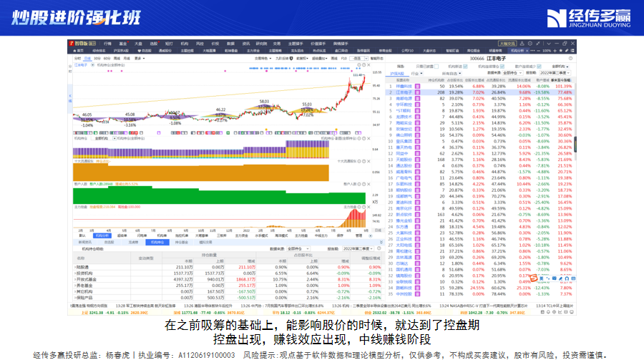
Task: Switch to 30分 chart period
Action: [97, 59]
